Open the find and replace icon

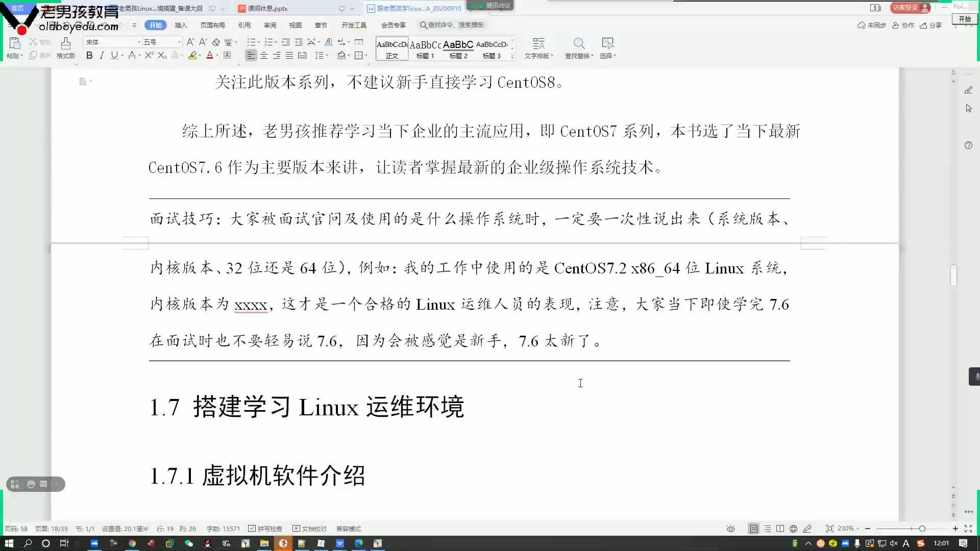[x=577, y=44]
